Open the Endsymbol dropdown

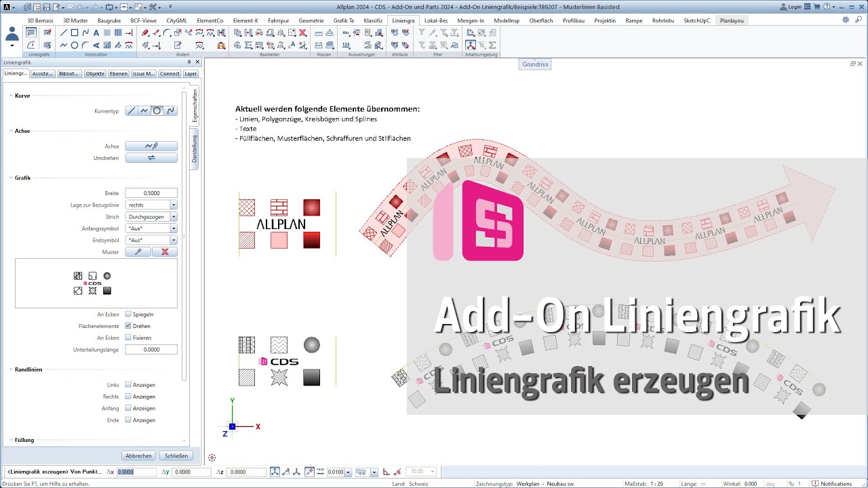click(x=174, y=240)
